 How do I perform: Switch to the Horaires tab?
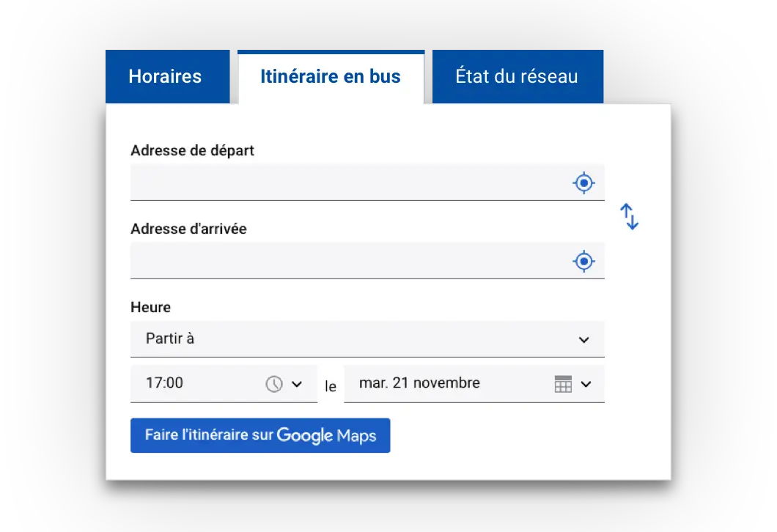click(x=167, y=77)
